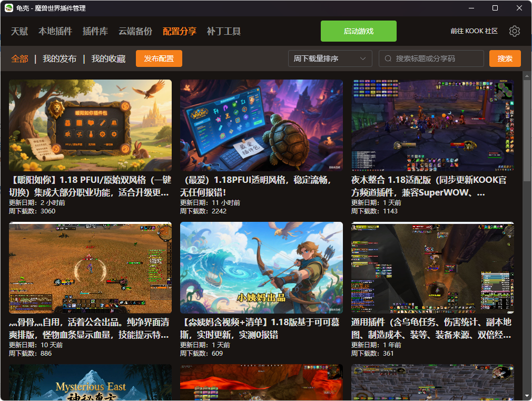Click orange 搜索 button
The image size is (532, 401).
coord(505,58)
